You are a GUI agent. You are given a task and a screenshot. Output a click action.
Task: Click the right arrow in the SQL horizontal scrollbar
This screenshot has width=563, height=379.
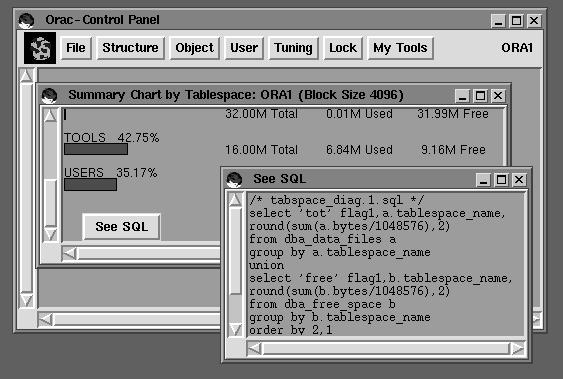518,348
